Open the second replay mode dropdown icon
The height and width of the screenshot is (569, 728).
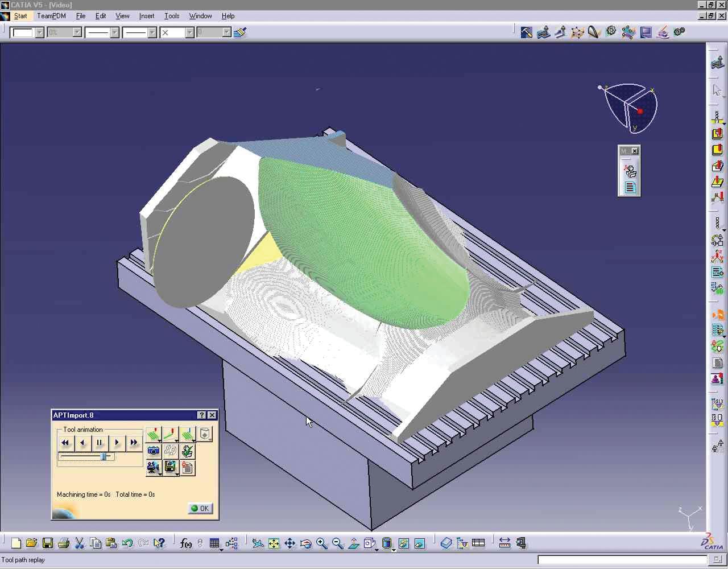(x=171, y=435)
